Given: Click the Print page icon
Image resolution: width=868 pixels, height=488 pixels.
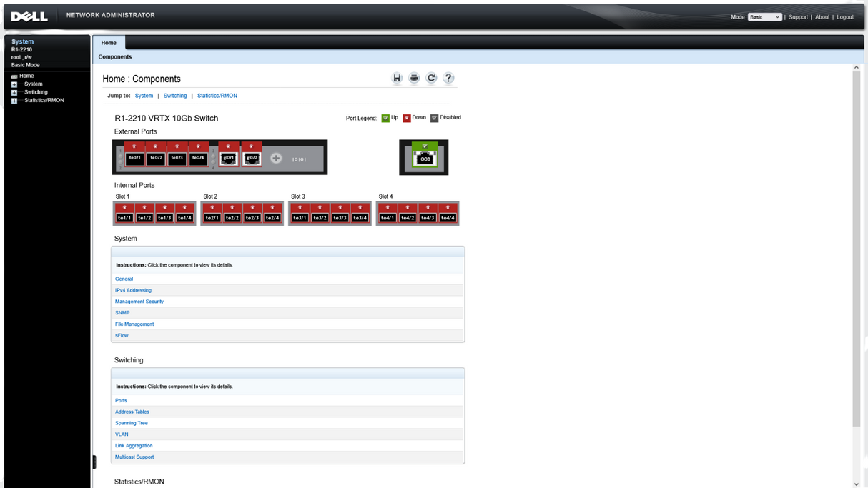Looking at the screenshot, I should pyautogui.click(x=414, y=78).
